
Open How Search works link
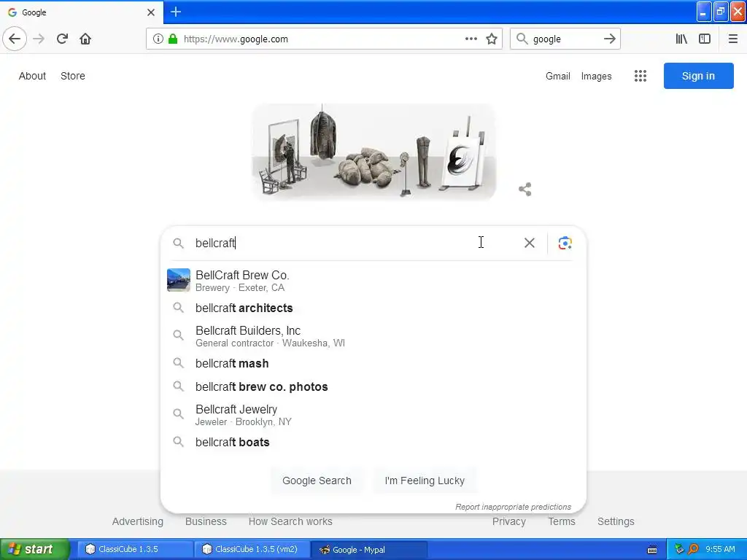click(x=290, y=521)
